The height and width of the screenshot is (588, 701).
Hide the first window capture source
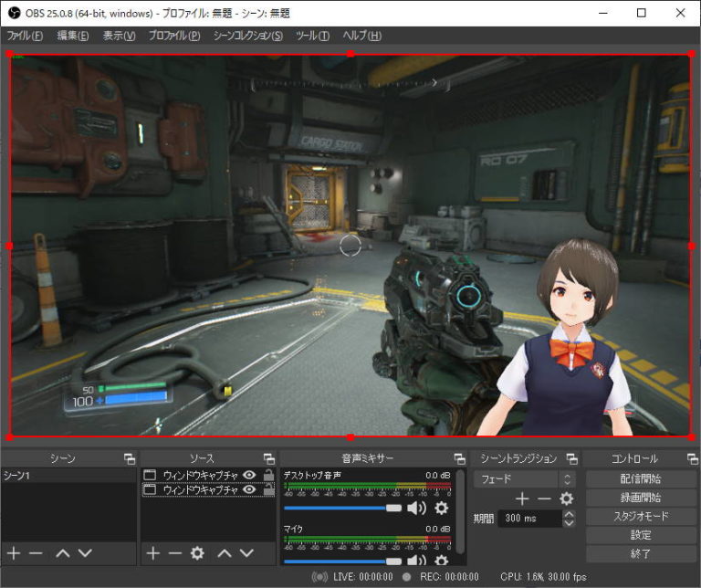[248, 476]
